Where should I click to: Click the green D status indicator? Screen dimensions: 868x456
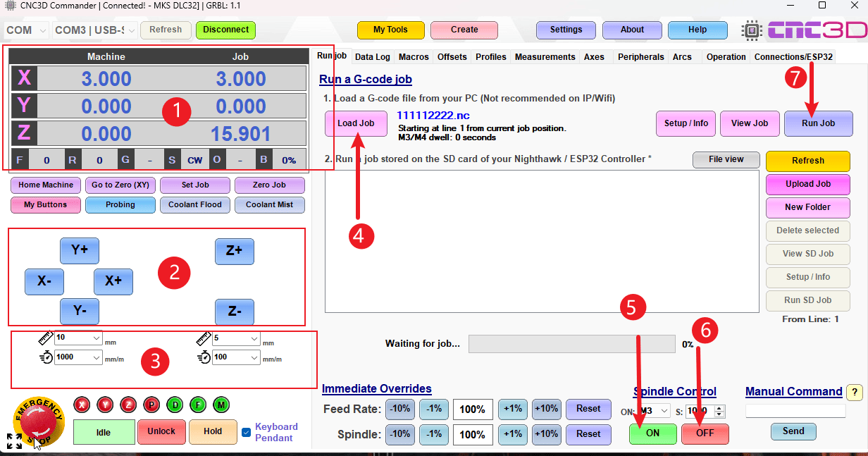175,405
